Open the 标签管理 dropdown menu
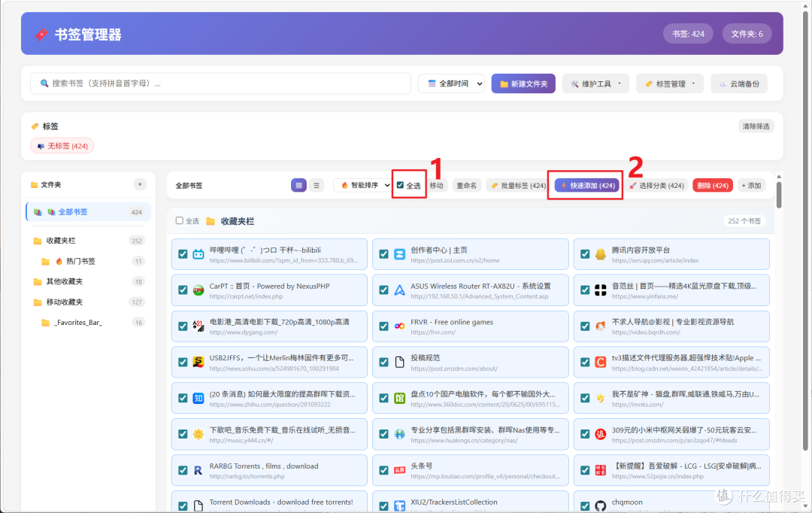812x513 pixels. 670,83
